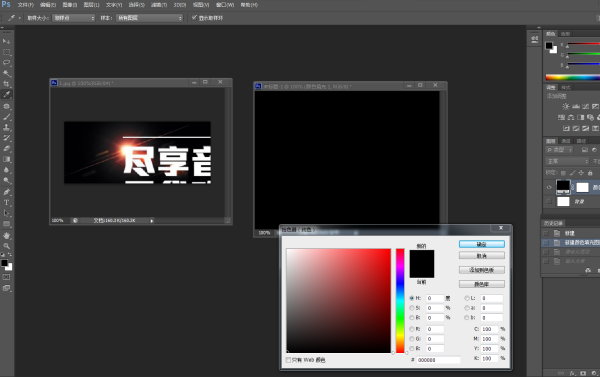Select the Crop tool
Viewport: 600px width, 377px height.
click(7, 84)
